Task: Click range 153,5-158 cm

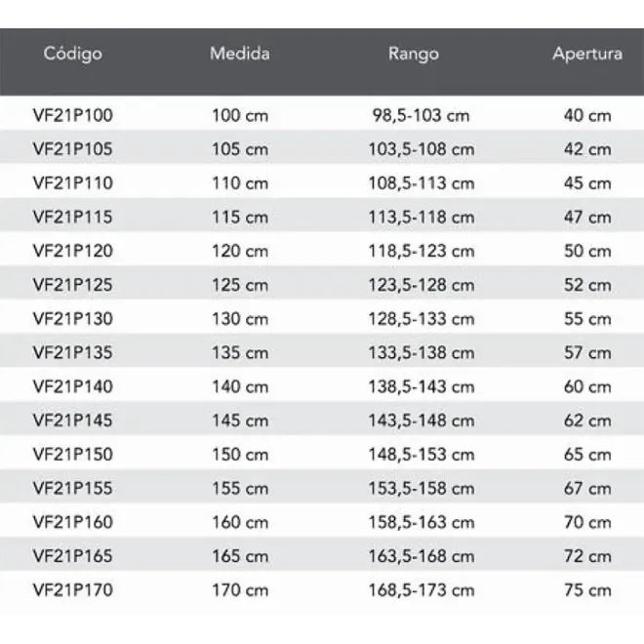Action: click(421, 488)
